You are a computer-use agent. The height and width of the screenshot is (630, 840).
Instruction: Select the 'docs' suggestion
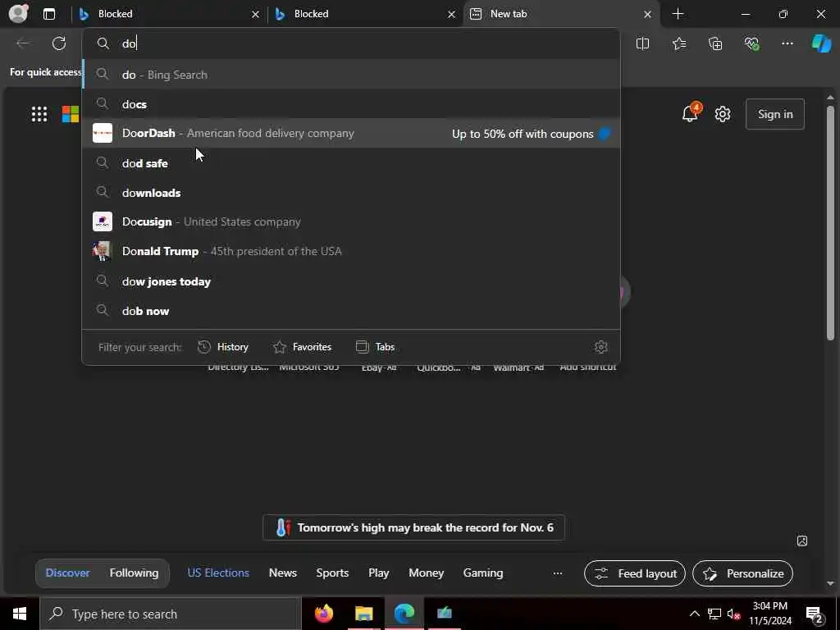pos(351,104)
